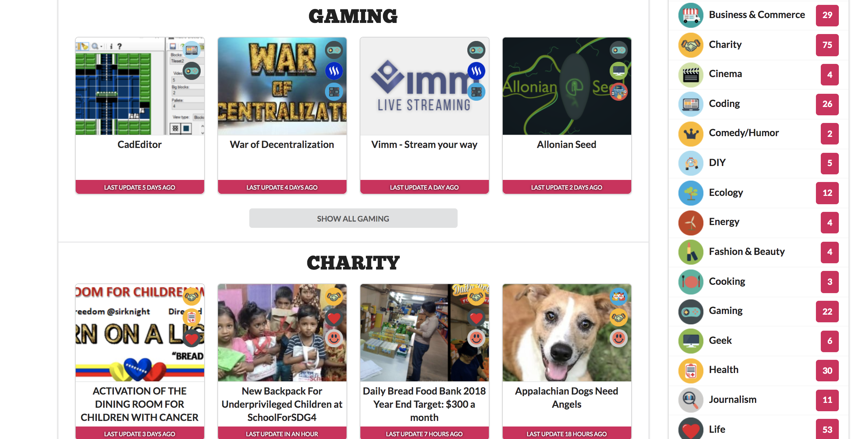The width and height of the screenshot is (868, 439).
Task: Click the Comedy/Humor crown icon
Action: (691, 134)
